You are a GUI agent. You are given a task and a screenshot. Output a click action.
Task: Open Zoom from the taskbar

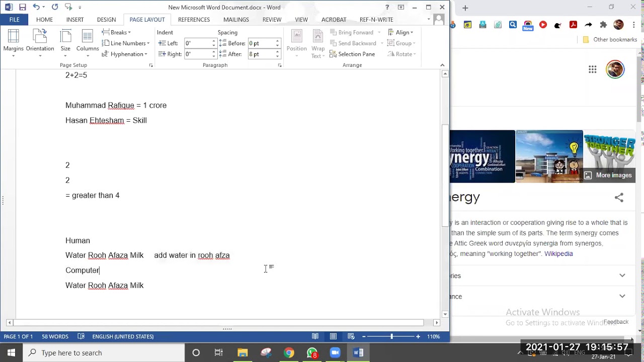(x=335, y=352)
